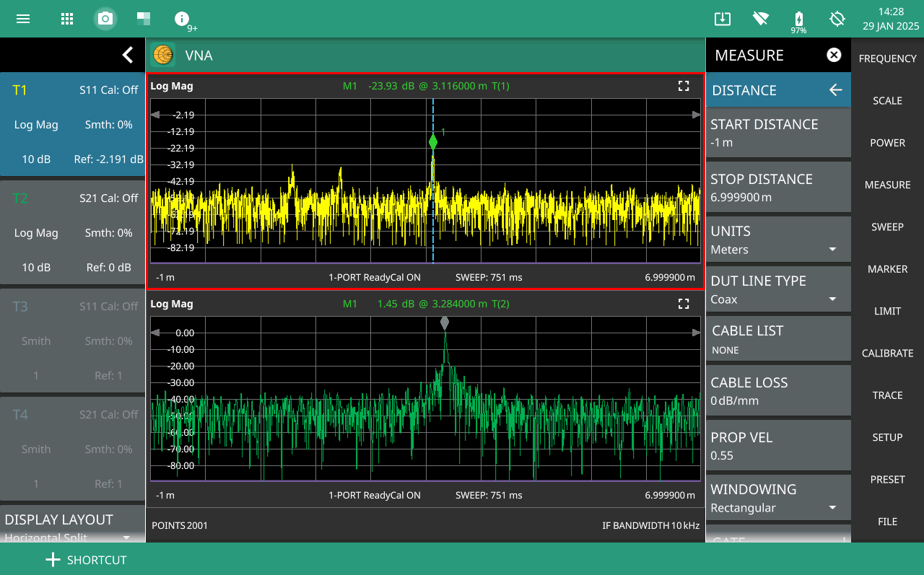Click the green marker 1 diamond
This screenshot has height=575, width=924.
[x=433, y=142]
